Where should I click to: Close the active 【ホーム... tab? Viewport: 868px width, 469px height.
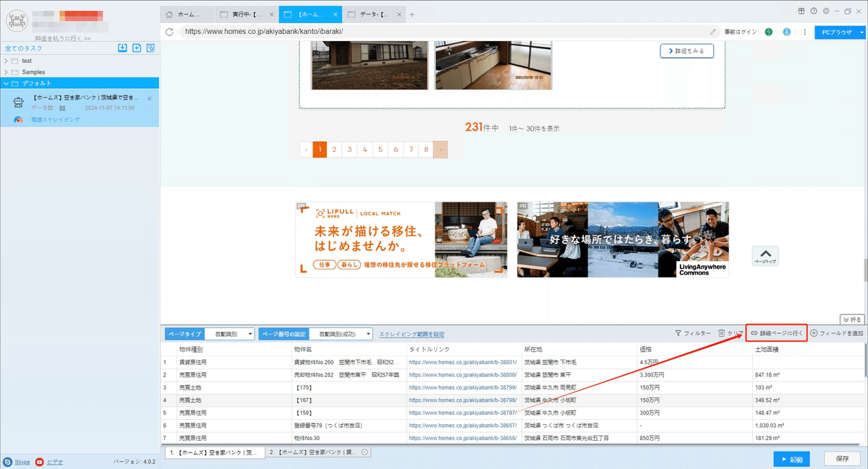coord(336,14)
